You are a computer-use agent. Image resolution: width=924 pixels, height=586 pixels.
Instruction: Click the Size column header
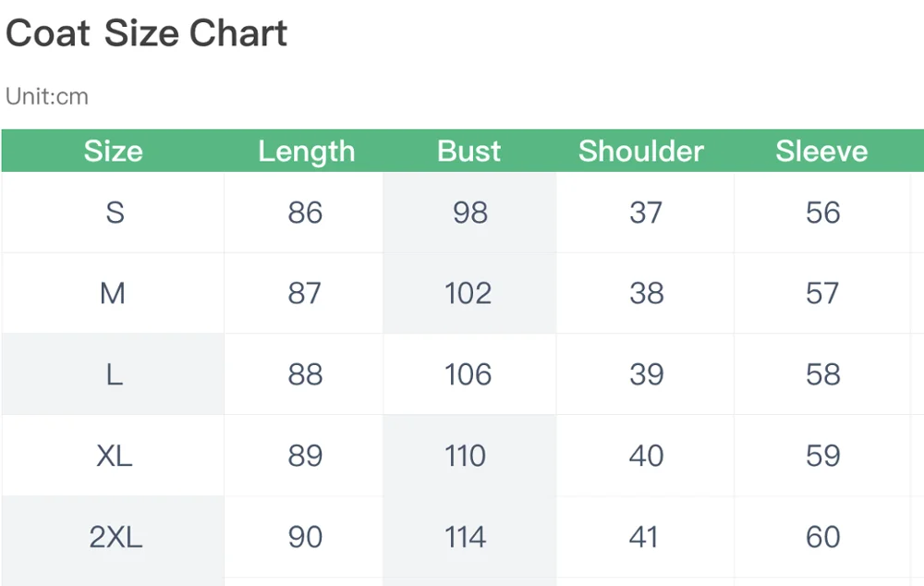[x=114, y=152]
